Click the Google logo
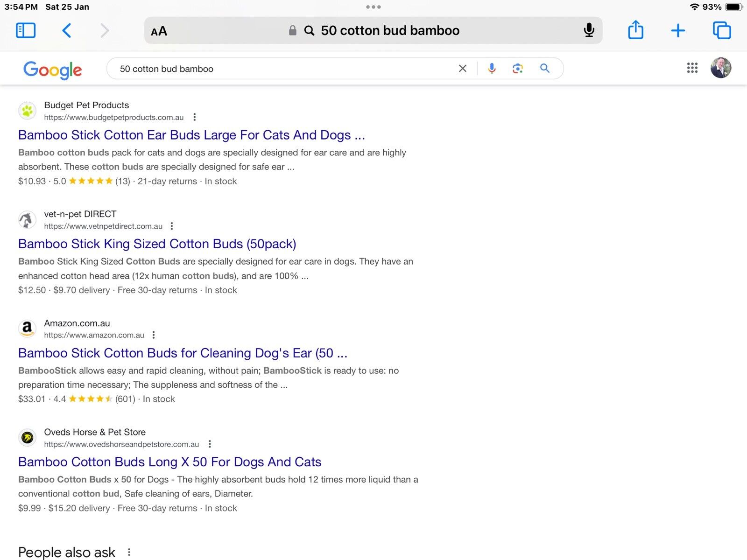The width and height of the screenshot is (747, 560). click(x=53, y=70)
